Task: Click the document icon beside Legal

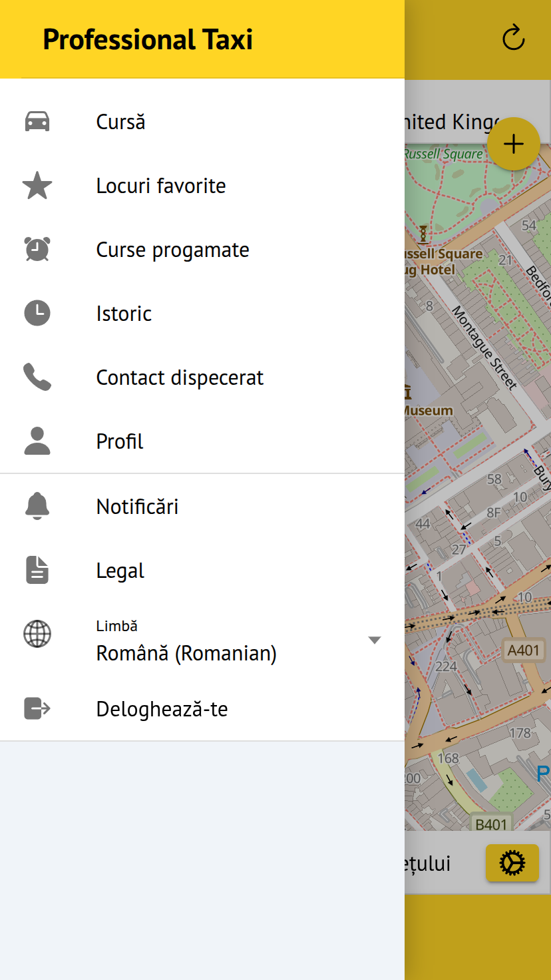Action: point(37,571)
